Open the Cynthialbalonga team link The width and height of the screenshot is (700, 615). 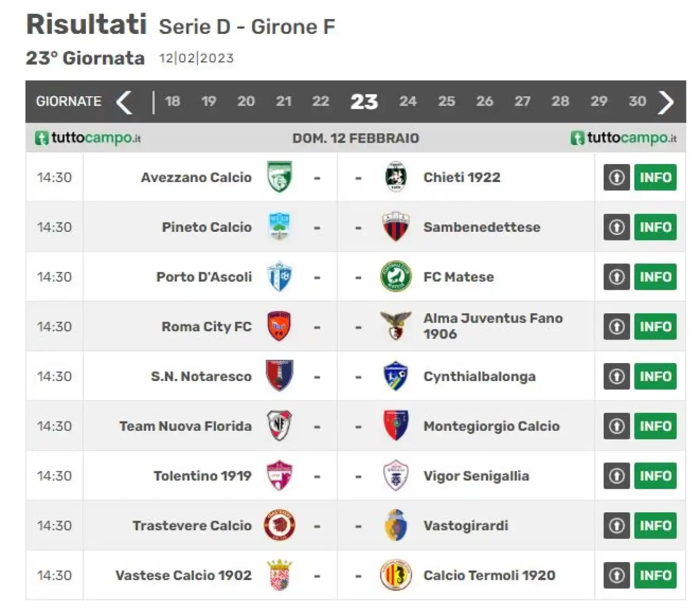tap(479, 376)
